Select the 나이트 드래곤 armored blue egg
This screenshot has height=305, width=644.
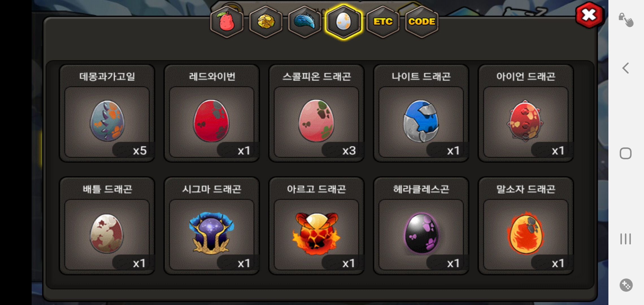point(421,113)
